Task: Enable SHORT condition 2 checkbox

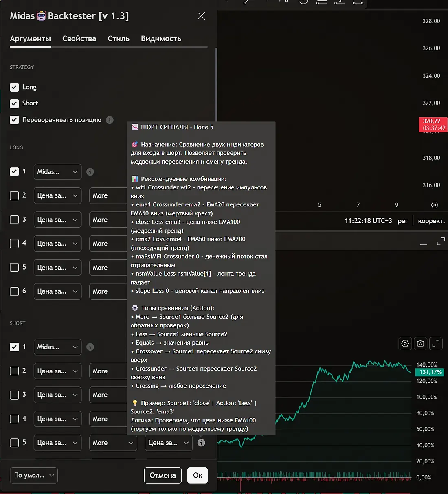Action: click(14, 371)
